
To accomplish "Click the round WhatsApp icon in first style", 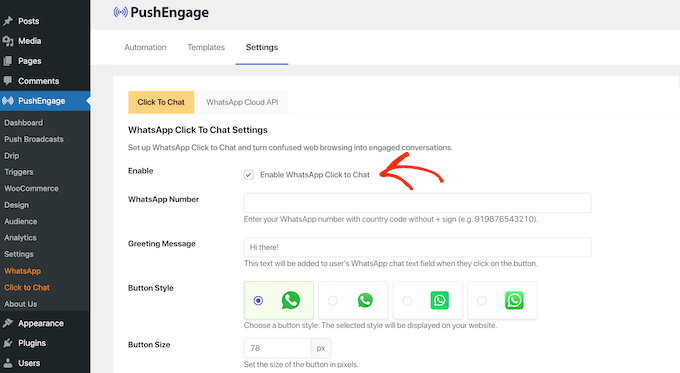I will 291,300.
